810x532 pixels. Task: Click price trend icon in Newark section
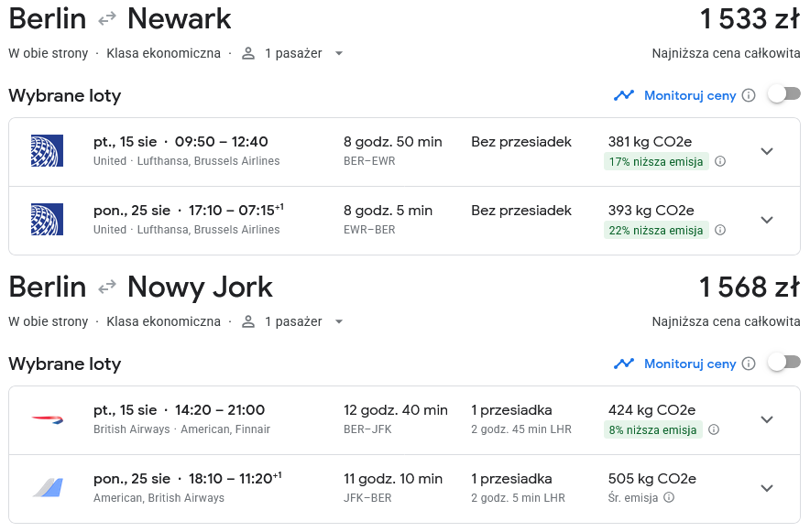coord(623,95)
